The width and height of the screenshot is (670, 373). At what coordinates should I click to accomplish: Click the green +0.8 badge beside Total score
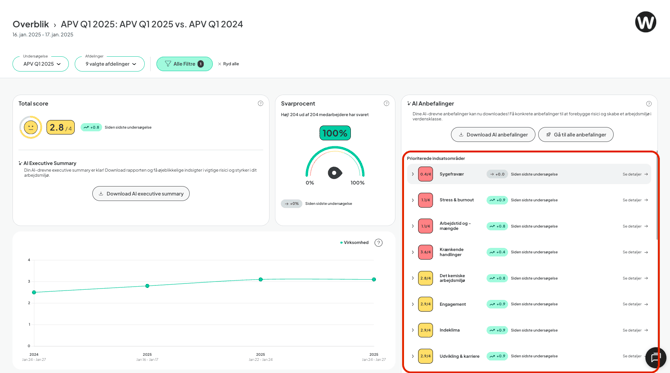coord(91,127)
